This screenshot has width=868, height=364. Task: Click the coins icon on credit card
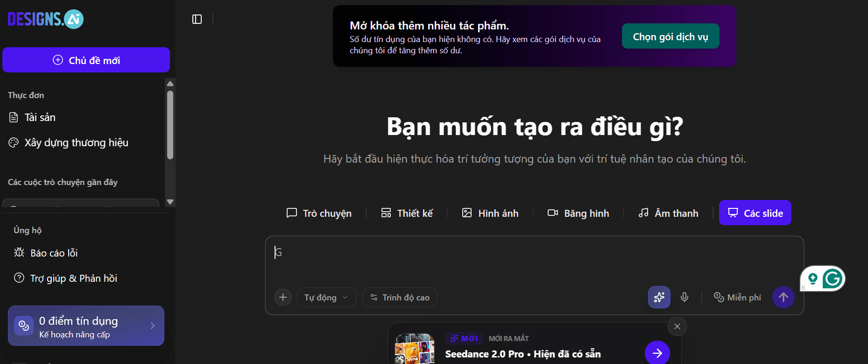click(x=24, y=326)
